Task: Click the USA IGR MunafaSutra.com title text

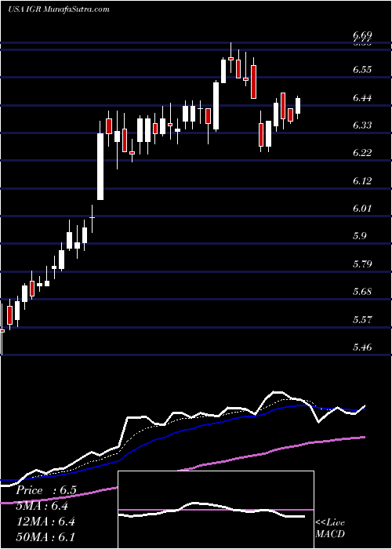Action: click(59, 9)
